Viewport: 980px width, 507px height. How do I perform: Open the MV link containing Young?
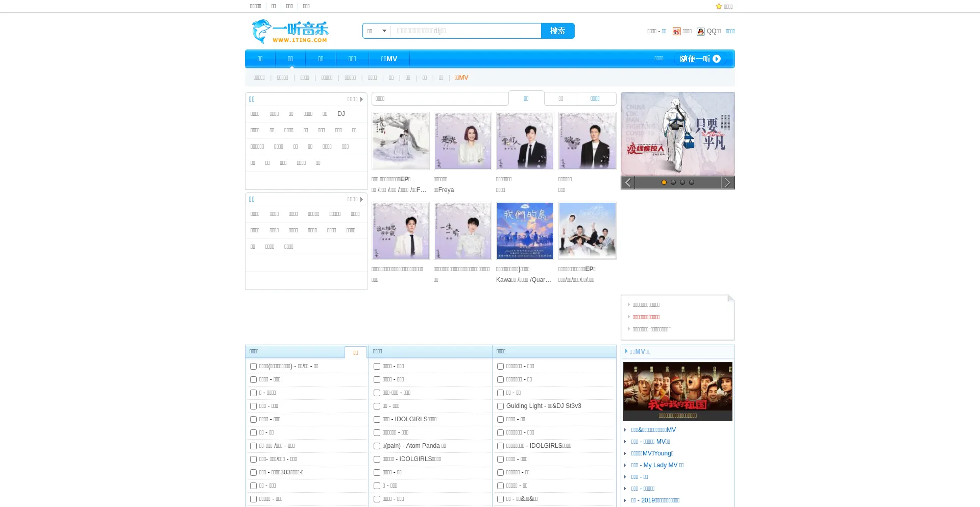coord(652,453)
